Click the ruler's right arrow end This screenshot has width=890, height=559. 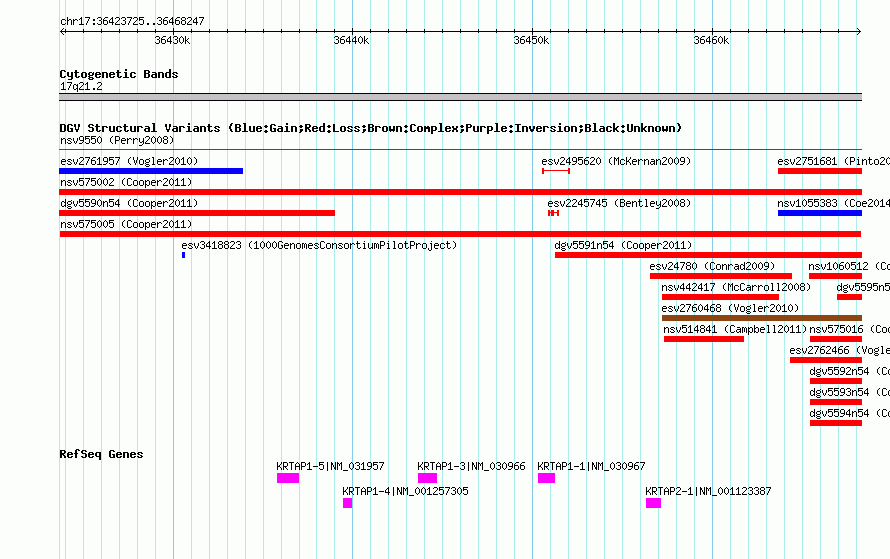click(859, 32)
